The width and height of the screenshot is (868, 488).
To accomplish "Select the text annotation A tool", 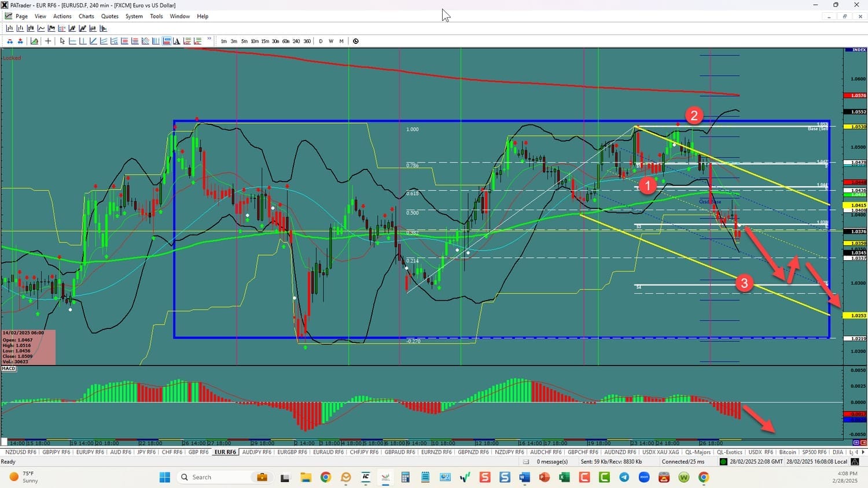I will tap(176, 41).
